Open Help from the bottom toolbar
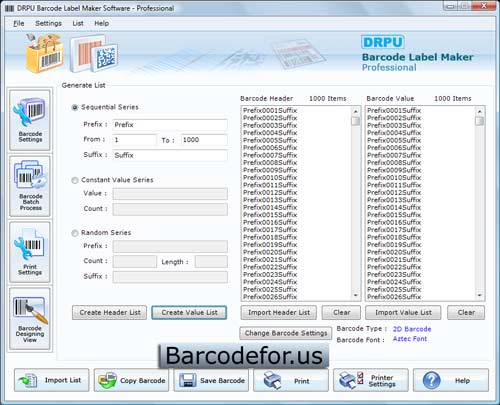 [x=451, y=380]
